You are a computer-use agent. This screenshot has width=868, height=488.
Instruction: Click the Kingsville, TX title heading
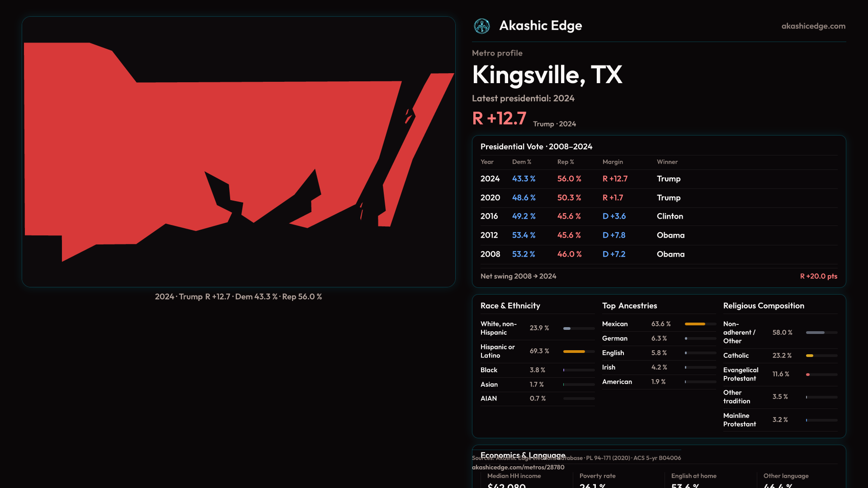click(x=547, y=75)
